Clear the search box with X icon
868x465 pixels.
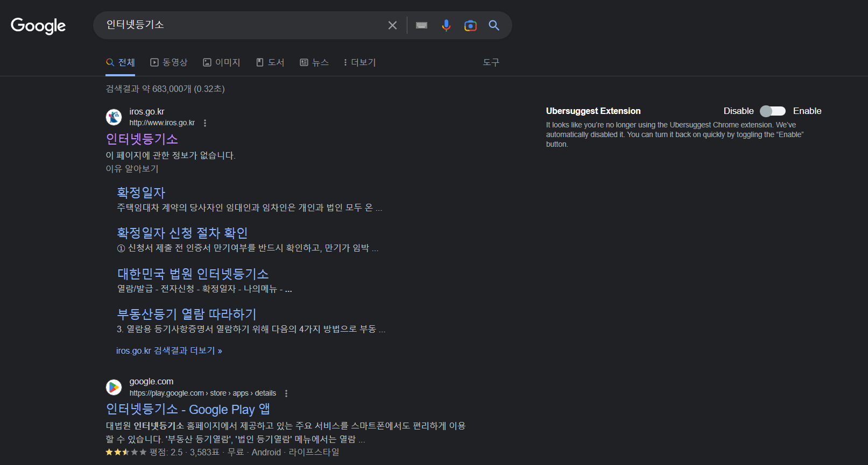[x=392, y=25]
